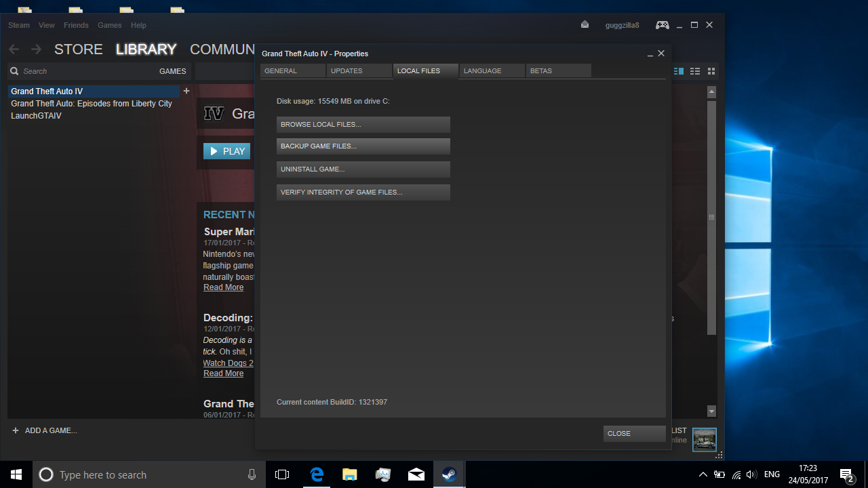Switch library to list view icon

tap(695, 71)
